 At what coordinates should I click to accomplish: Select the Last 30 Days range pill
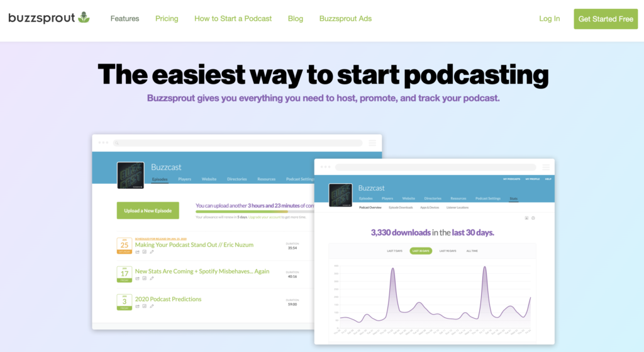click(421, 251)
